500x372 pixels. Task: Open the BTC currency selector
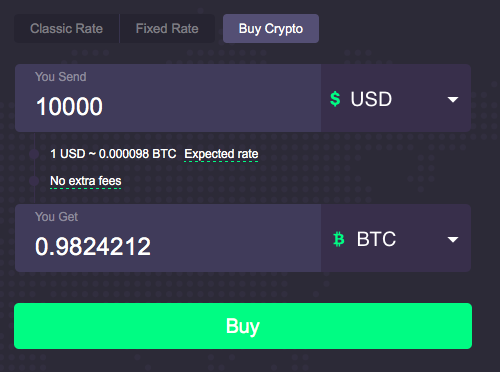tap(396, 238)
